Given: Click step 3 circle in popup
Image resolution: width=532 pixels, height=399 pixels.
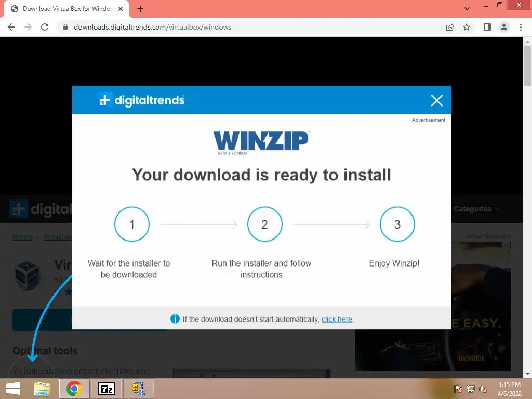Looking at the screenshot, I should click(397, 224).
